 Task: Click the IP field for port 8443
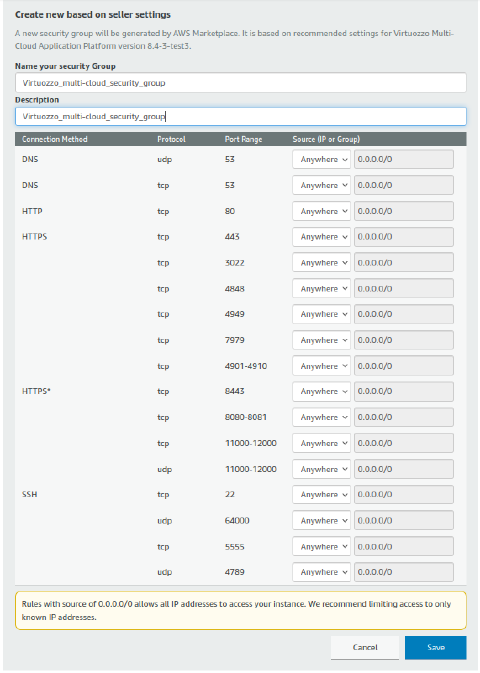point(404,391)
